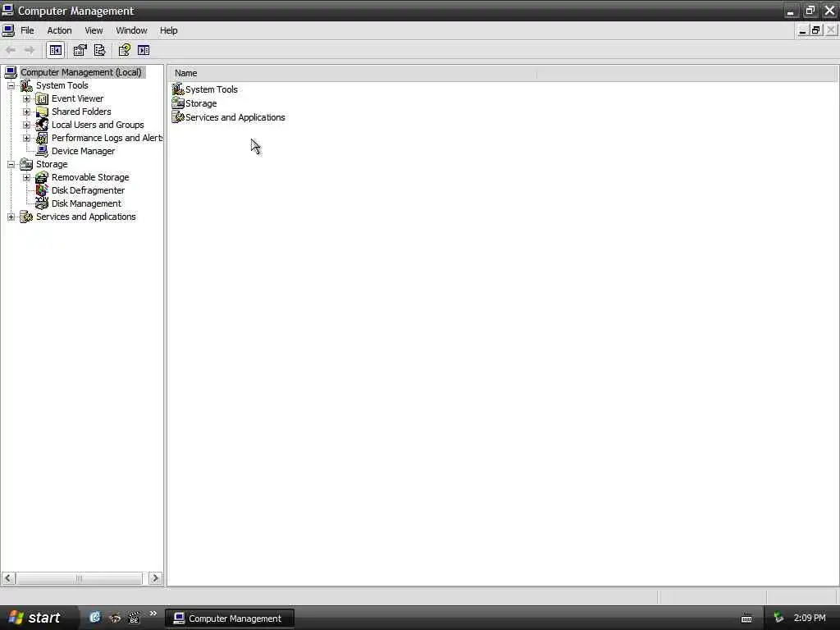Click the Disk Management icon

coord(42,203)
